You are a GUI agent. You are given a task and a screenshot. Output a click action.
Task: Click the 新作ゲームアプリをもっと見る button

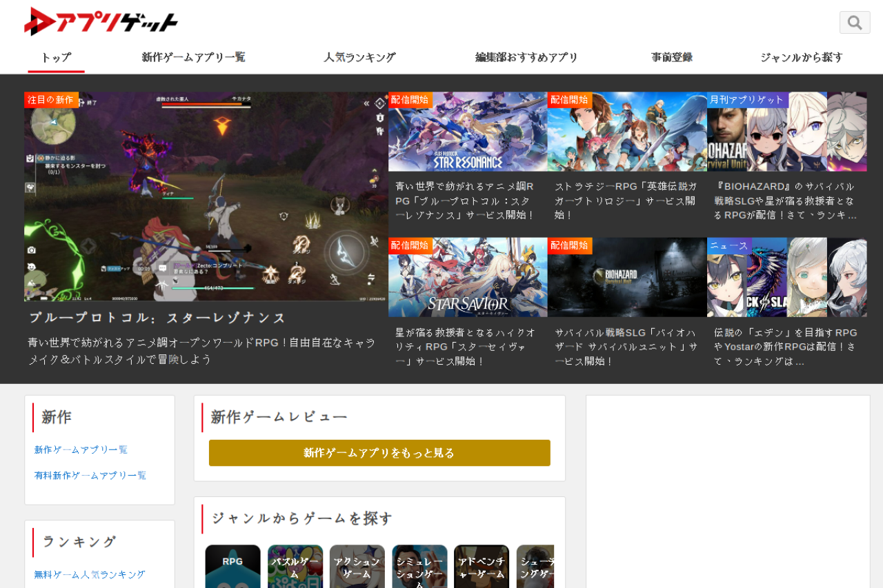coord(379,453)
